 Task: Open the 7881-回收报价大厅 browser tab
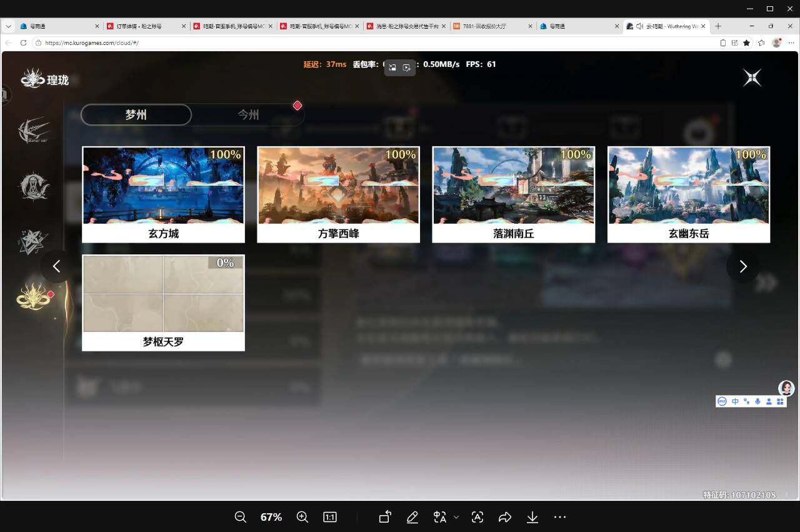coord(492,26)
